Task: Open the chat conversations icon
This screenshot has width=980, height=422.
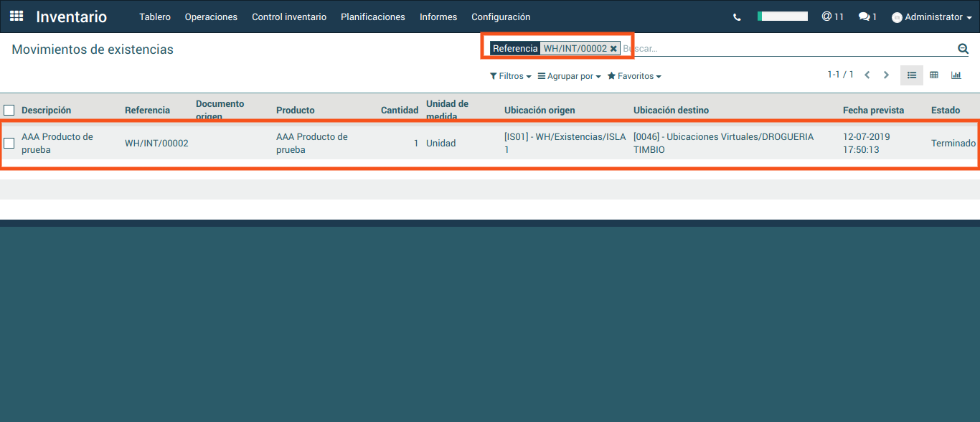Action: tap(867, 17)
